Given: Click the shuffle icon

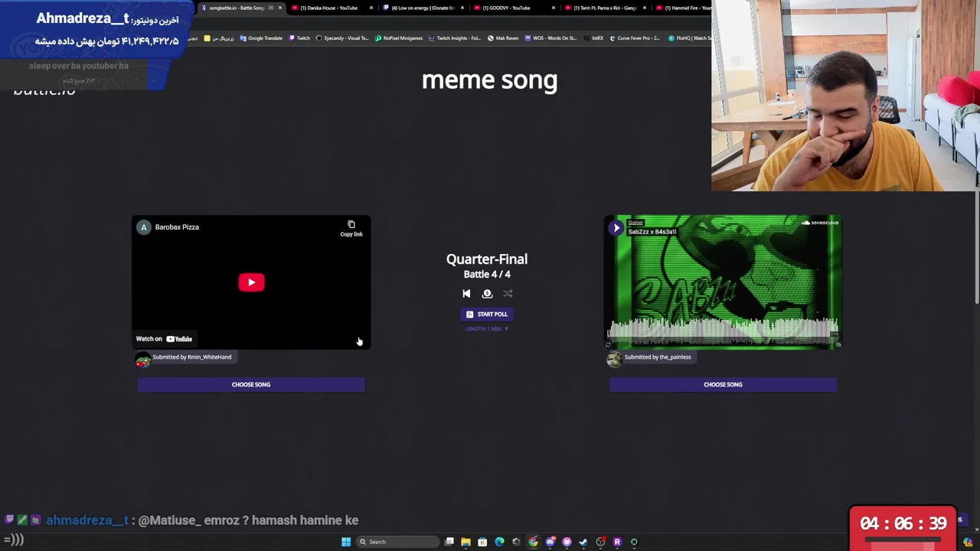Looking at the screenshot, I should 508,293.
